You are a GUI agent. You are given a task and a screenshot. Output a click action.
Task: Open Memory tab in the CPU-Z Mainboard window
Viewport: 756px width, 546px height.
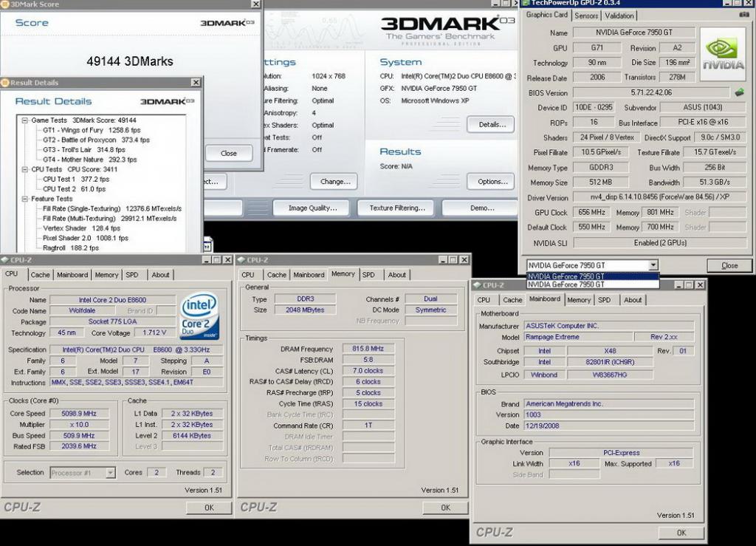click(x=579, y=300)
